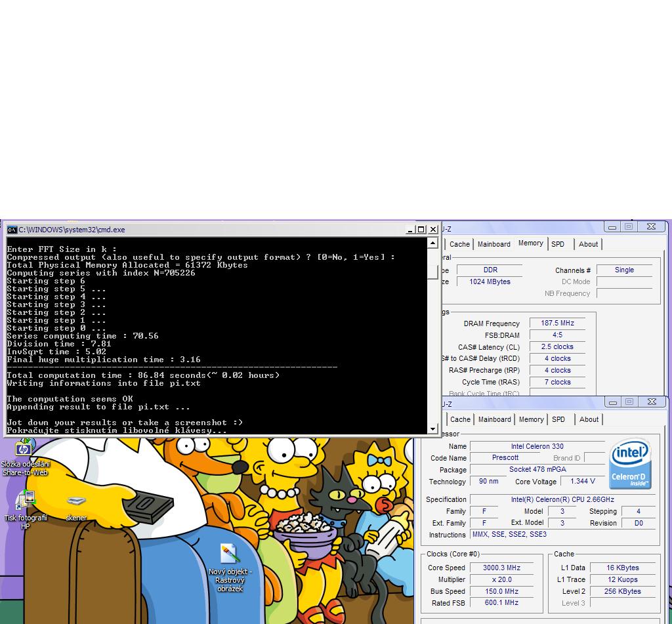Click the Revision D0 value
This screenshot has width=672, height=624.
tap(639, 524)
